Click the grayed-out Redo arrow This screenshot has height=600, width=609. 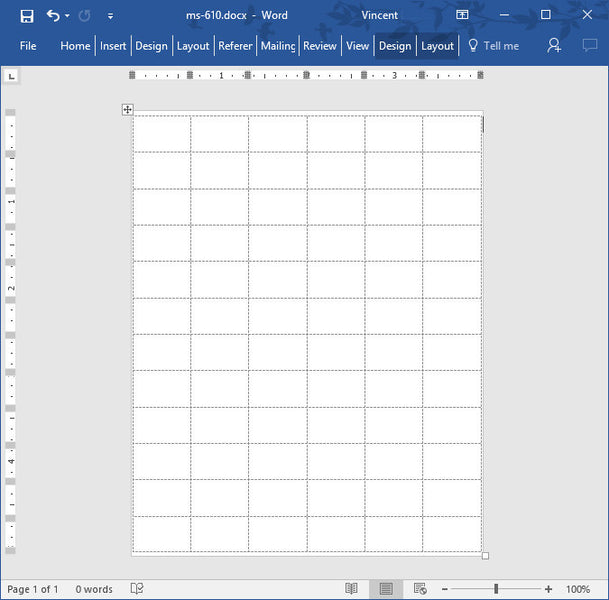tap(84, 16)
